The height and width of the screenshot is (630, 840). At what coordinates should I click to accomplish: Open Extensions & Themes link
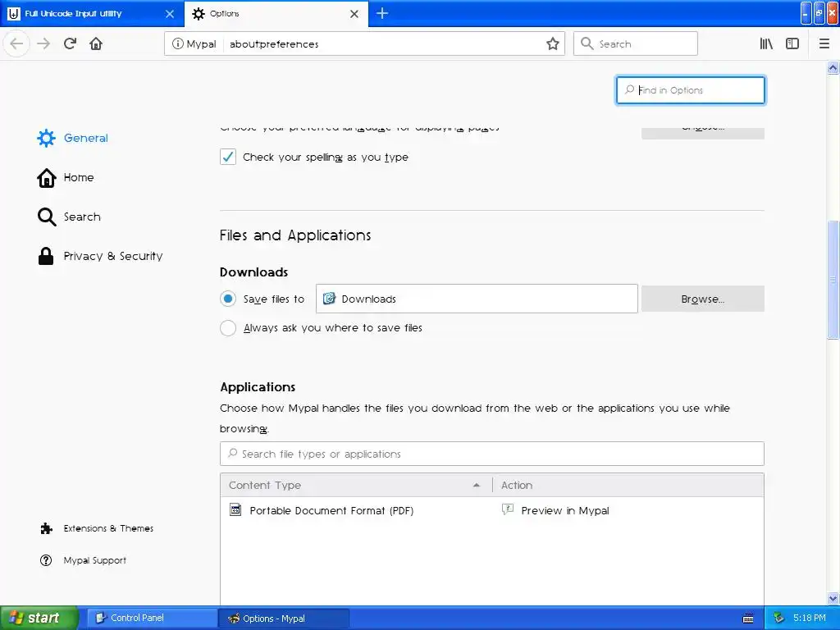coord(97,528)
